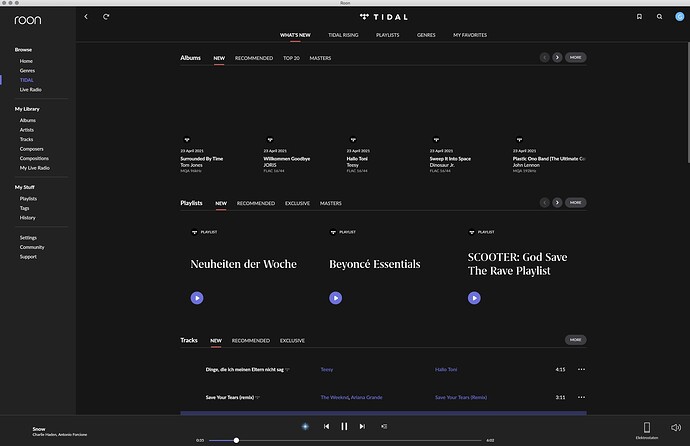The height and width of the screenshot is (446, 690).
Task: Click MORE button in Playlists section
Action: point(576,202)
